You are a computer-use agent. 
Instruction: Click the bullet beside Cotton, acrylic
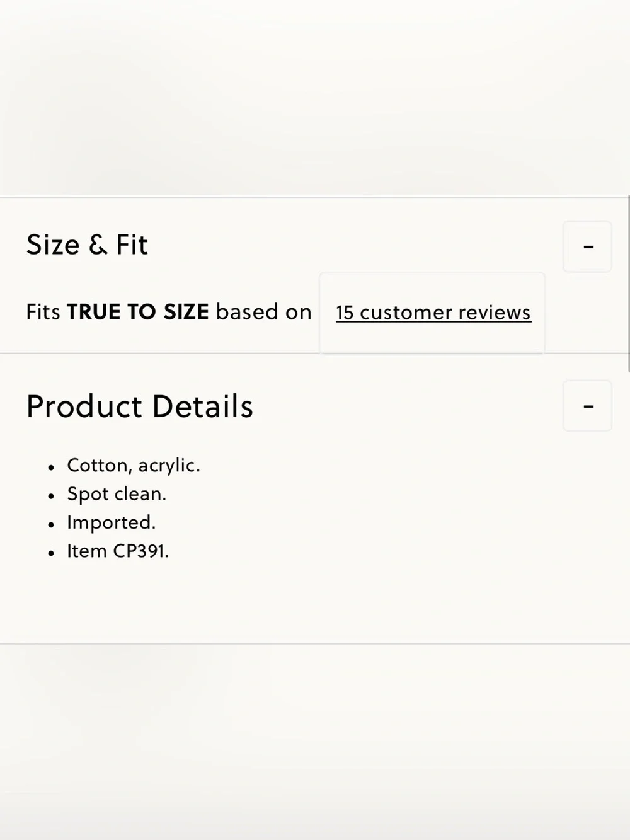pos(51,468)
